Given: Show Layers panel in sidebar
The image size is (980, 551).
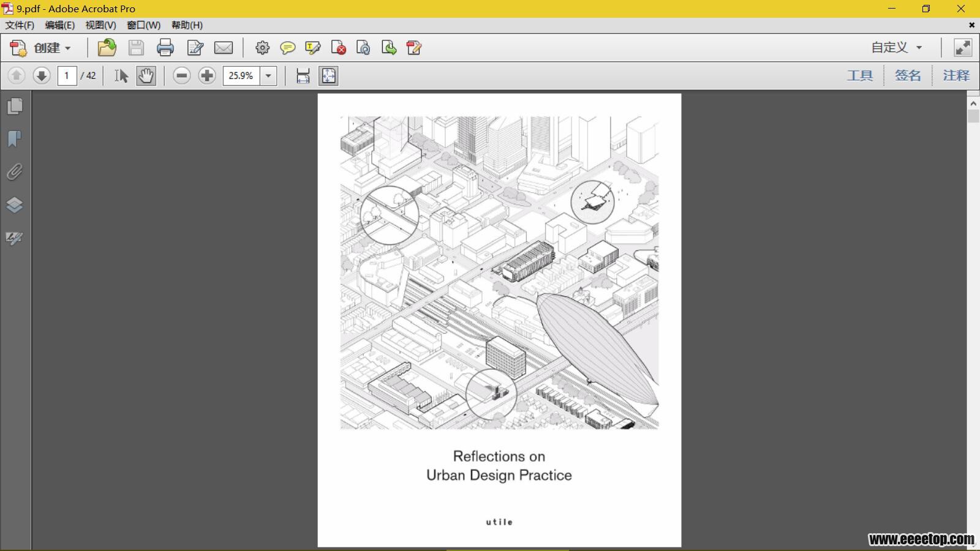Looking at the screenshot, I should point(15,204).
